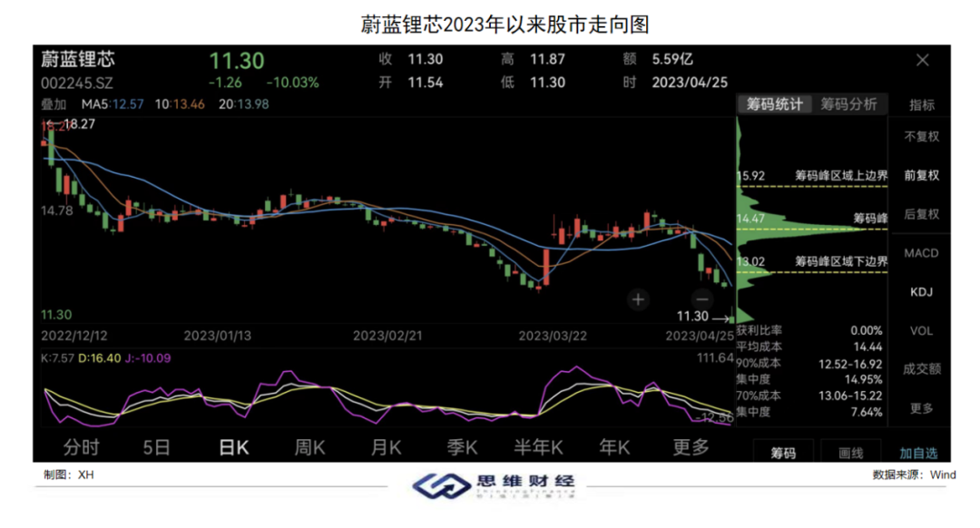Click the stock code 002245.SZ

click(x=77, y=83)
